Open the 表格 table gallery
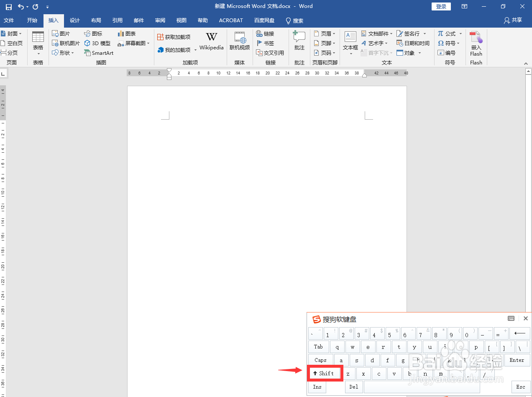Image resolution: width=532 pixels, height=397 pixels. pos(38,44)
